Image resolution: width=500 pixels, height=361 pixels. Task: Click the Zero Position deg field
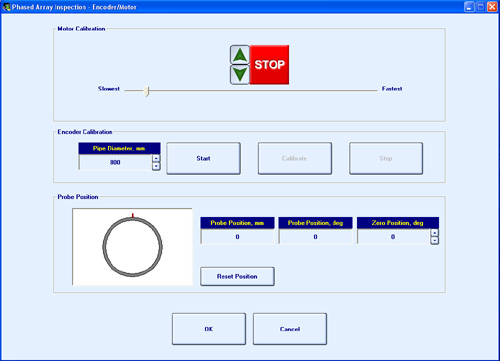[x=393, y=237]
